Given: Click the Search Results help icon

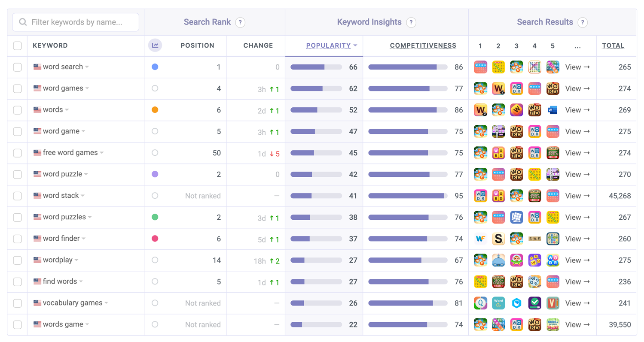Looking at the screenshot, I should point(583,22).
